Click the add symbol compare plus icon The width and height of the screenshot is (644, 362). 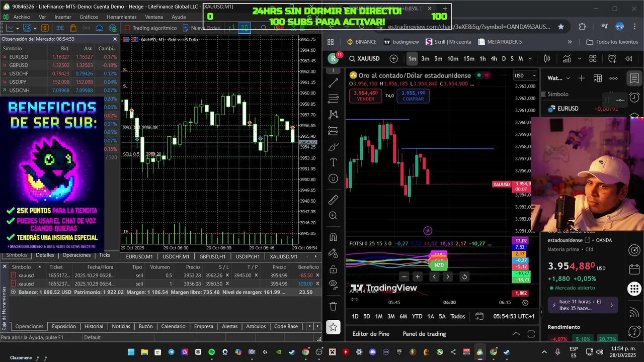pyautogui.click(x=393, y=59)
